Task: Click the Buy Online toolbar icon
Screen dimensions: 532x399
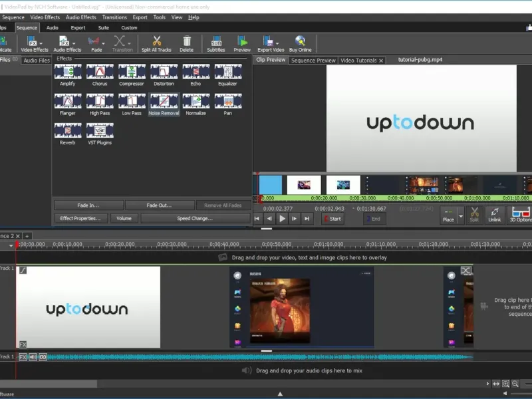Action: (301, 41)
